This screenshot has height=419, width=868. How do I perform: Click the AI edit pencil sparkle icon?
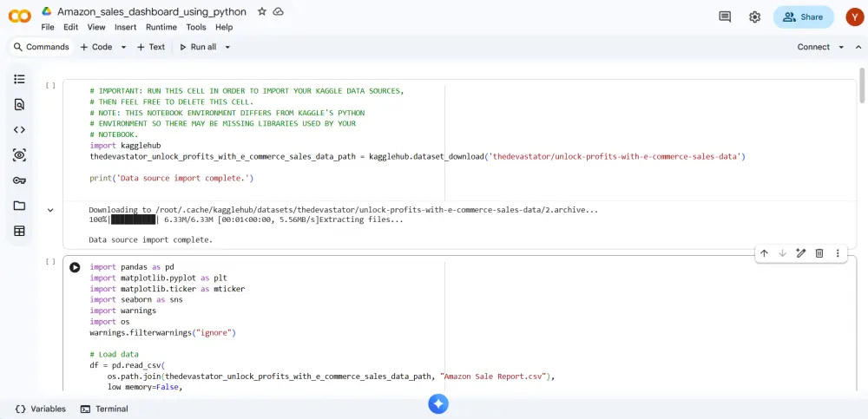[800, 253]
